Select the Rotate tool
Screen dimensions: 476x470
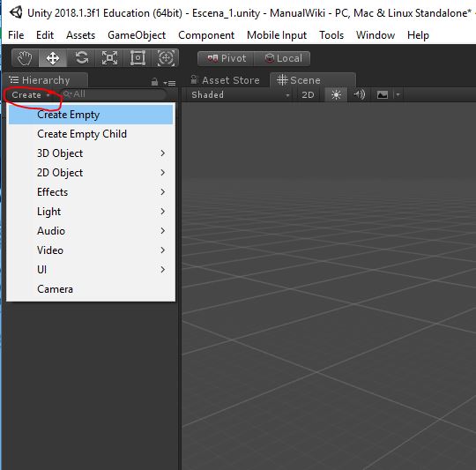pos(81,58)
